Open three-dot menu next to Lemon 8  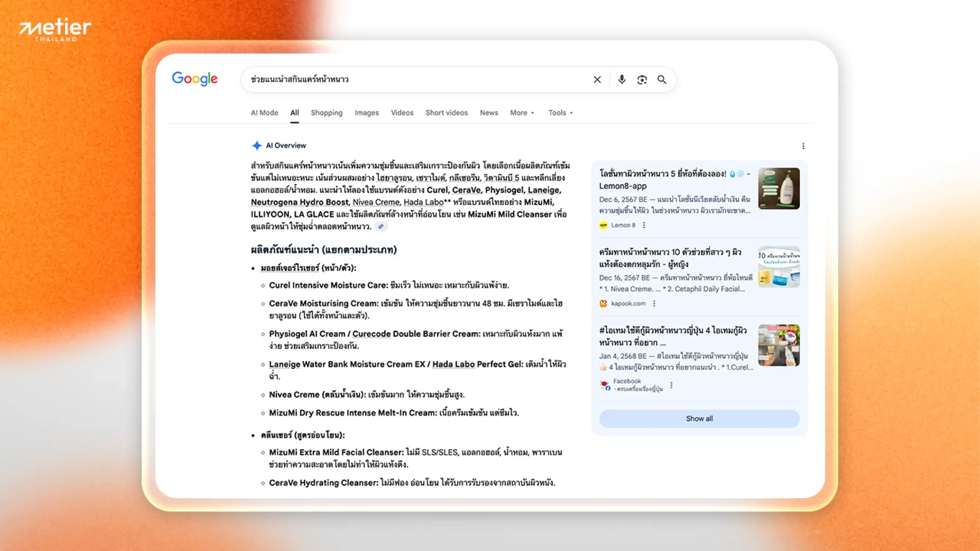[x=644, y=225]
